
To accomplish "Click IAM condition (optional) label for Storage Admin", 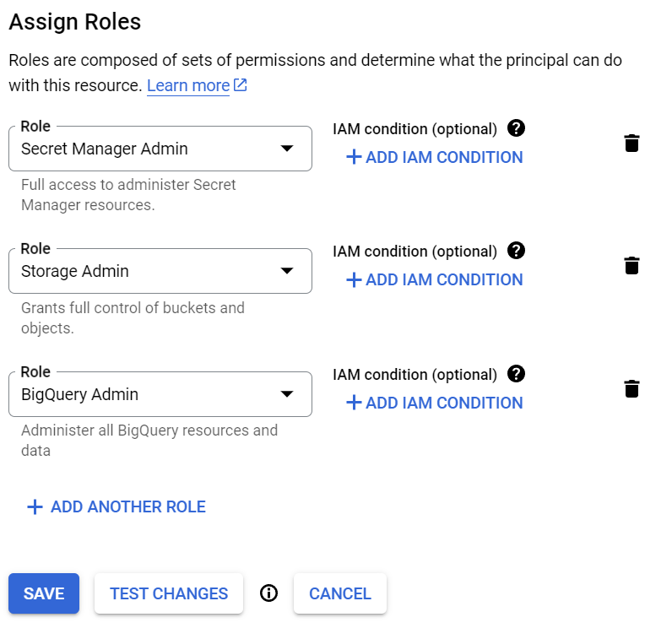I will pos(415,252).
